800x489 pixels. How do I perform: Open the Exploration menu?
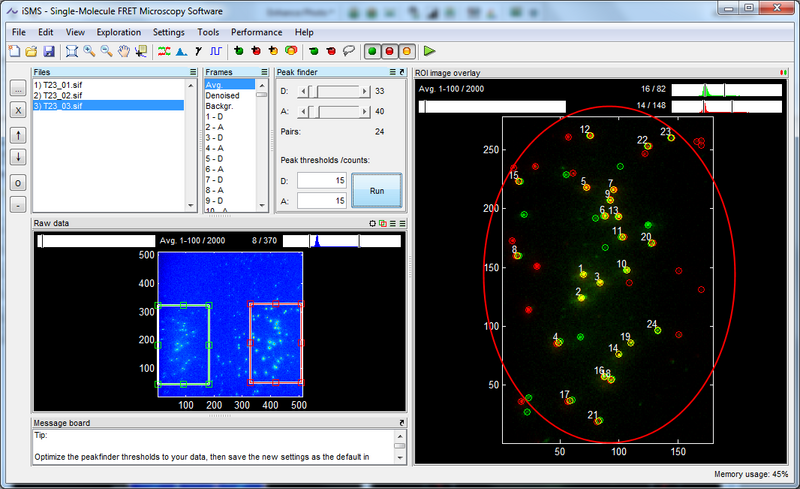coord(119,32)
